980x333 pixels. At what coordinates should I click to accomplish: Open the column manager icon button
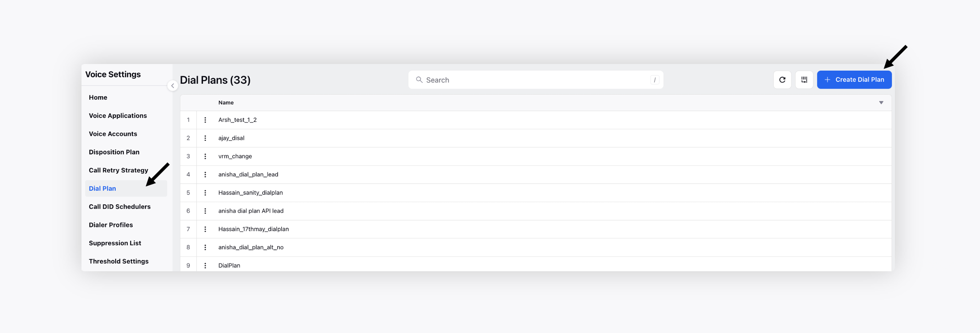click(804, 80)
